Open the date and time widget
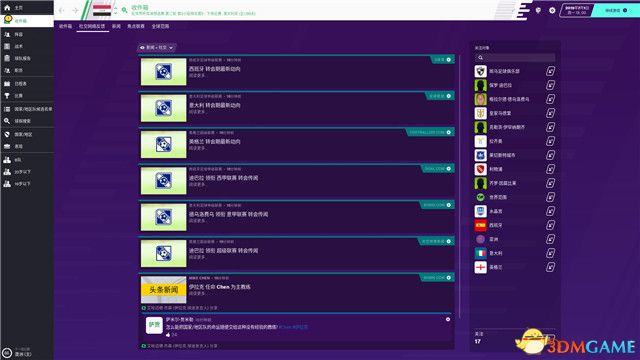 [x=576, y=10]
